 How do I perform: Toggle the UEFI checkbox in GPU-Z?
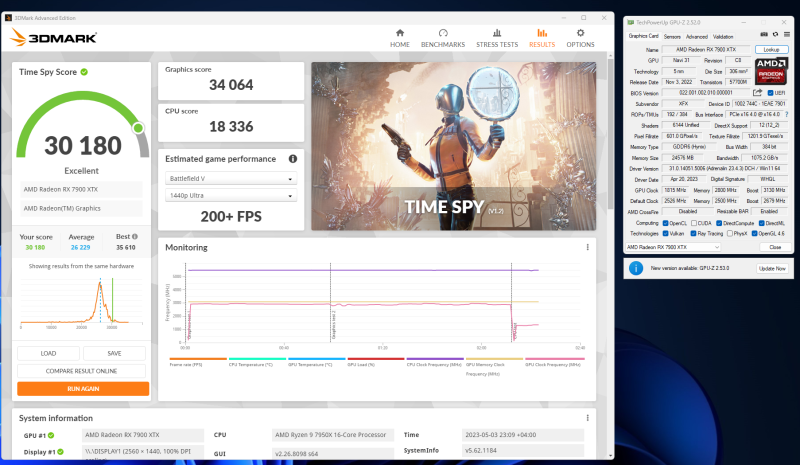(770, 92)
